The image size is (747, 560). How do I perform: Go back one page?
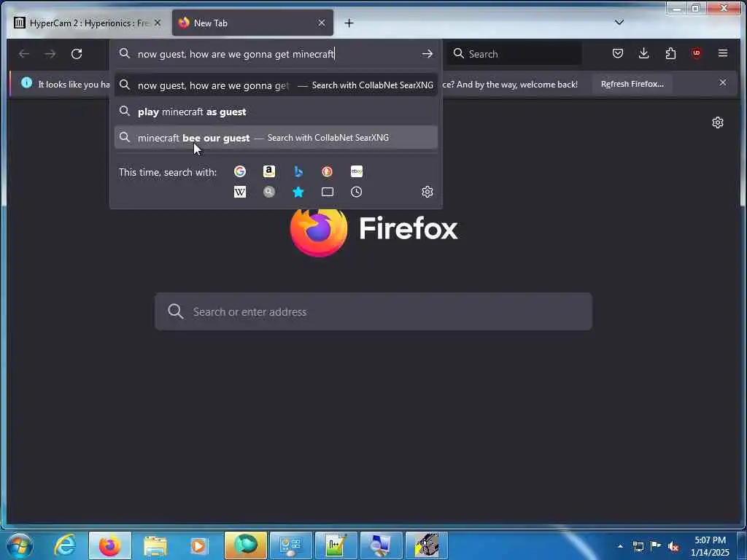(x=24, y=54)
